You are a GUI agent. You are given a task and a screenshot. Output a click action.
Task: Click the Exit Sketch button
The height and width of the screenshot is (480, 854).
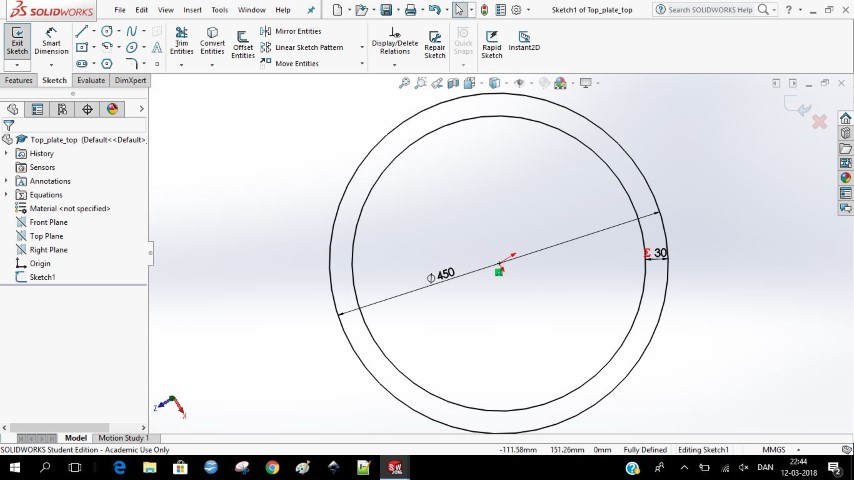pos(17,41)
